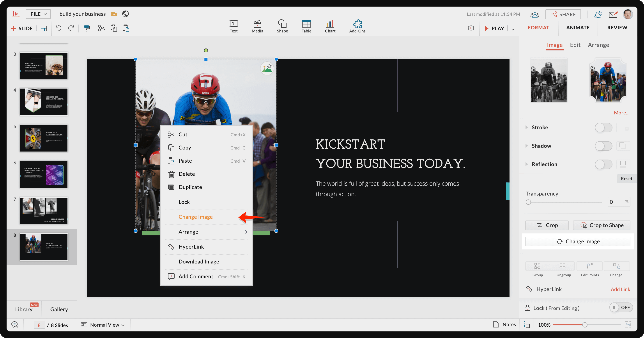Click the Crop to Shape button
The image size is (644, 338).
click(x=602, y=225)
